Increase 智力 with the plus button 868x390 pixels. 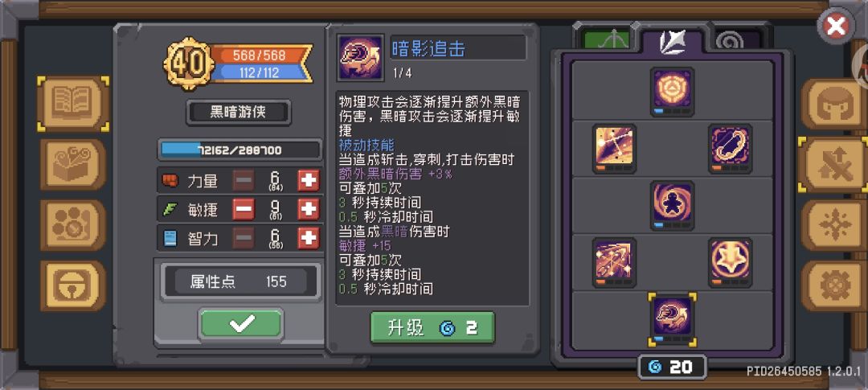(309, 239)
